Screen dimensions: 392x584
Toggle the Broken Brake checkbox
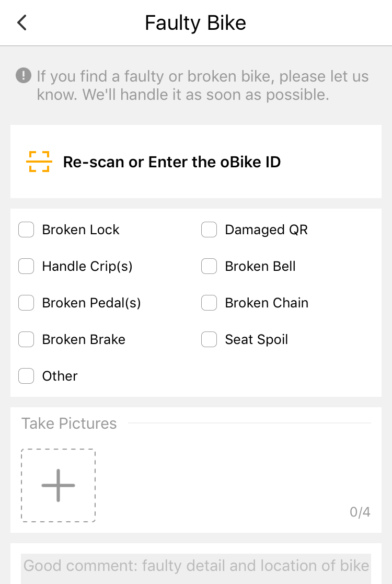click(x=26, y=339)
